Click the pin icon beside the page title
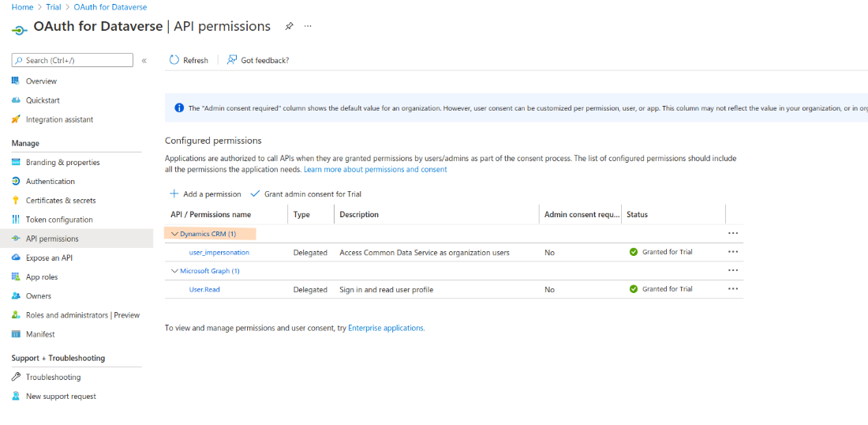The height and width of the screenshot is (425, 868). click(289, 26)
